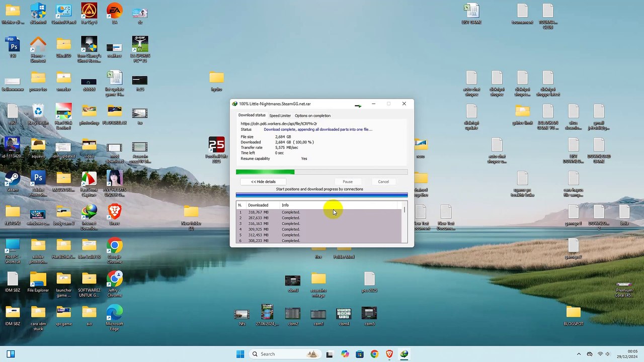Select connection row with 287,633 MB
This screenshot has width=644, height=362.
pos(319,218)
